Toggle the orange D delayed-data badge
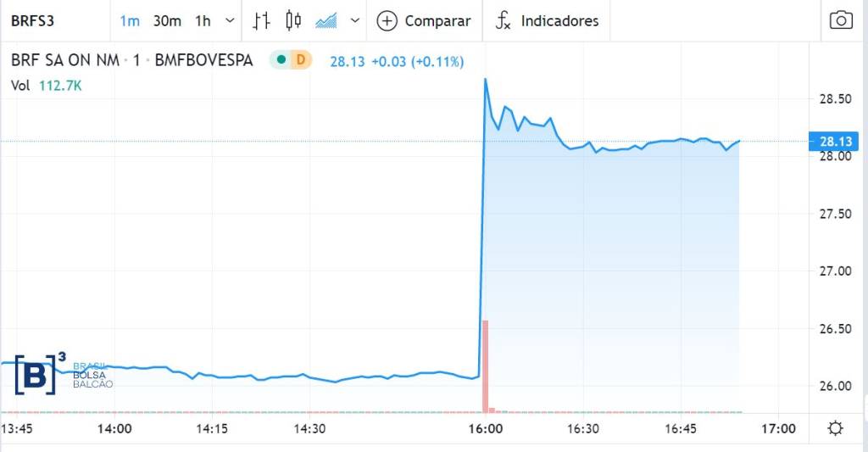Screen dimensions: 868x452 (300, 60)
